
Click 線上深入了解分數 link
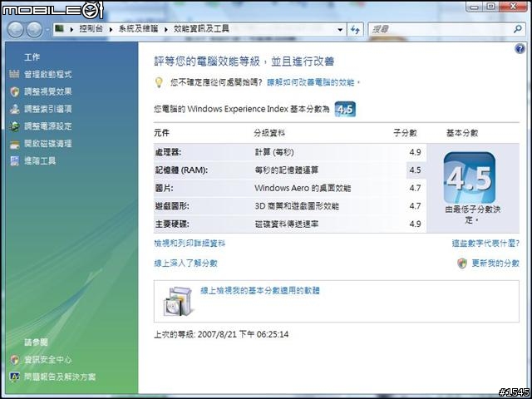pyautogui.click(x=185, y=264)
